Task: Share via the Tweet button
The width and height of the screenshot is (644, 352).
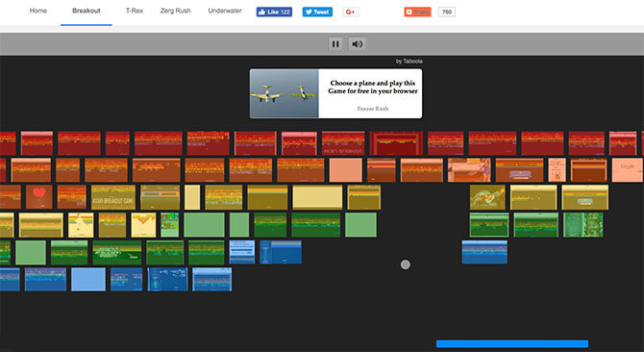Action: tap(317, 12)
